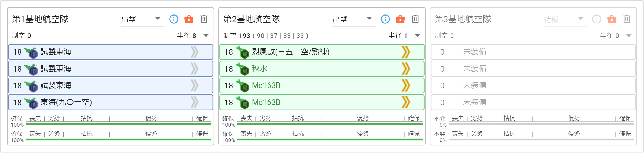Viewport: 644px width, 153px height.
Task: Click proficiency chevrons on 烈風改(三五二空/熟練)
Action: pyautogui.click(x=406, y=52)
